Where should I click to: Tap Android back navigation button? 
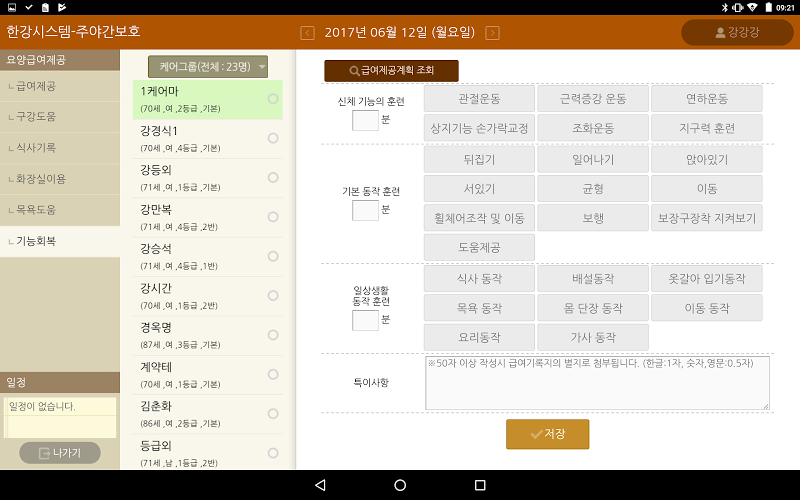[320, 485]
